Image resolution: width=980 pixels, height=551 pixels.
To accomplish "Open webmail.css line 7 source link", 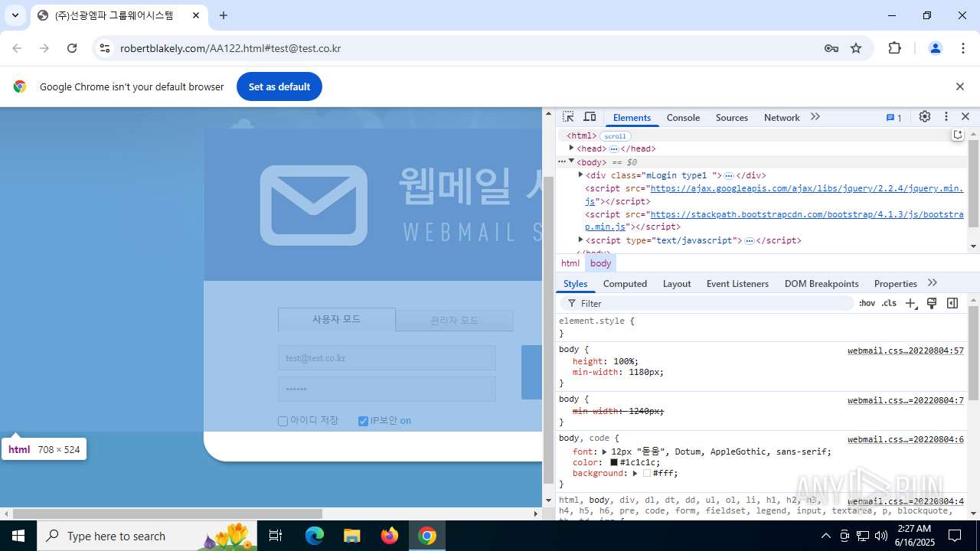I will [x=905, y=400].
